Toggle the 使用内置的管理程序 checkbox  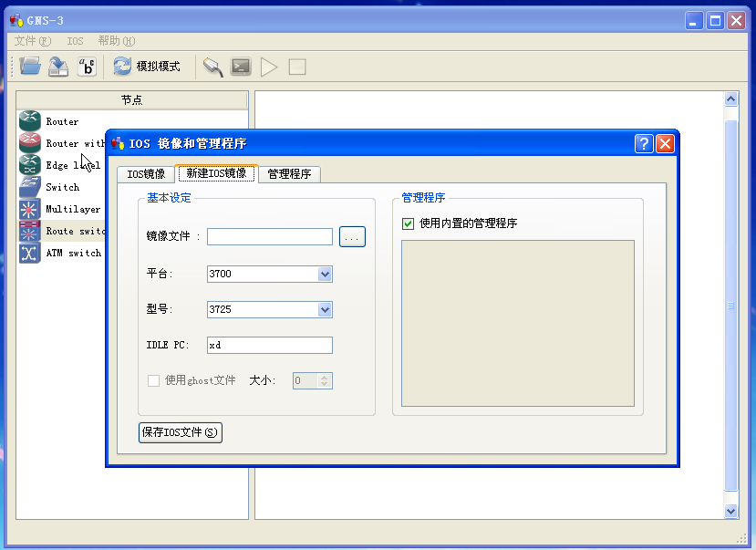click(x=408, y=222)
